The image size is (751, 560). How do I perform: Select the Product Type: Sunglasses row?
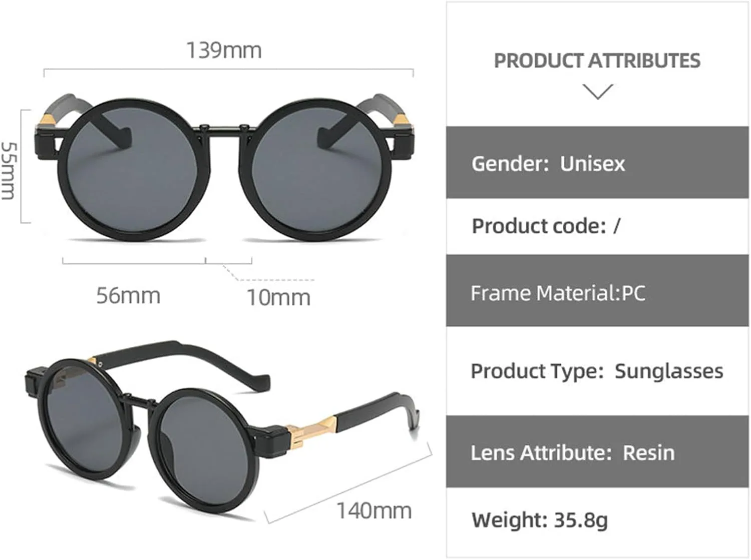[x=597, y=371]
